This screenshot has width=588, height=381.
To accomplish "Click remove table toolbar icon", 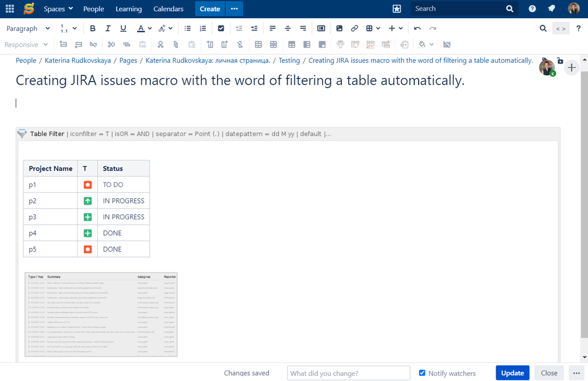I will (447, 45).
